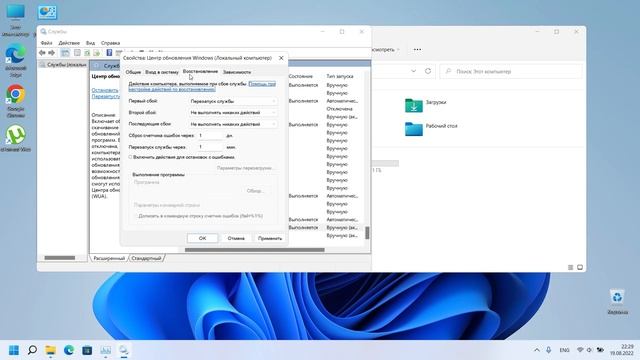This screenshot has height=360, width=640.
Task: Switch to Services app in taskbar
Action: (x=123, y=350)
